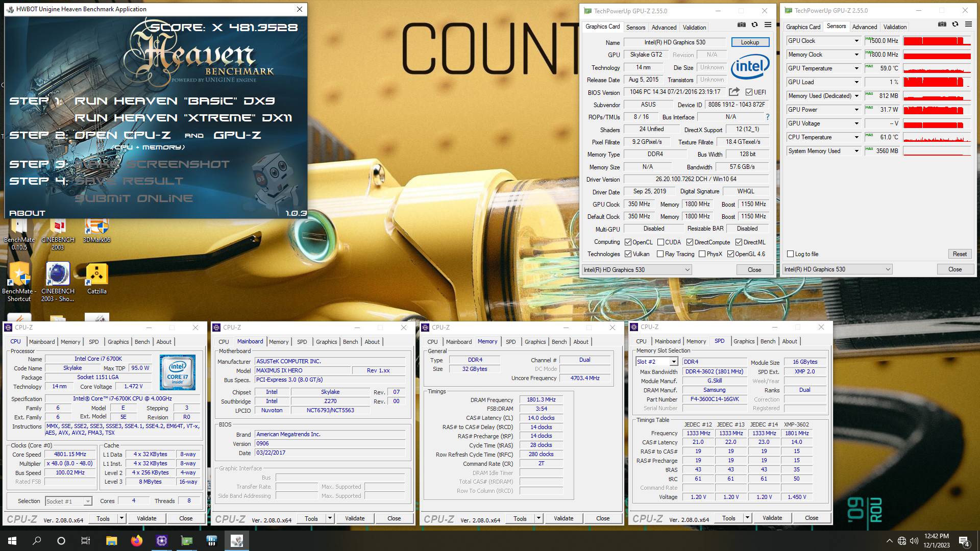Click the refresh icon in GPU-Z Sensors window
The image size is (980, 551).
pos(955,24)
